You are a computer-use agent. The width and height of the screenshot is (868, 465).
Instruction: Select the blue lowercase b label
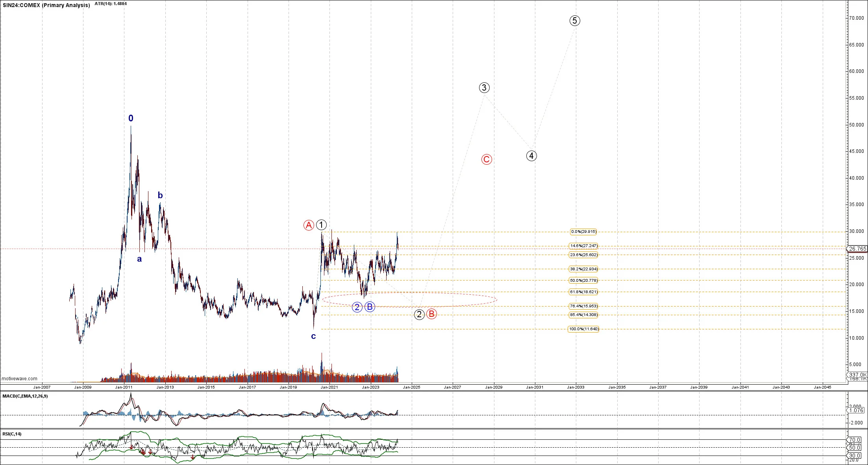click(x=160, y=195)
